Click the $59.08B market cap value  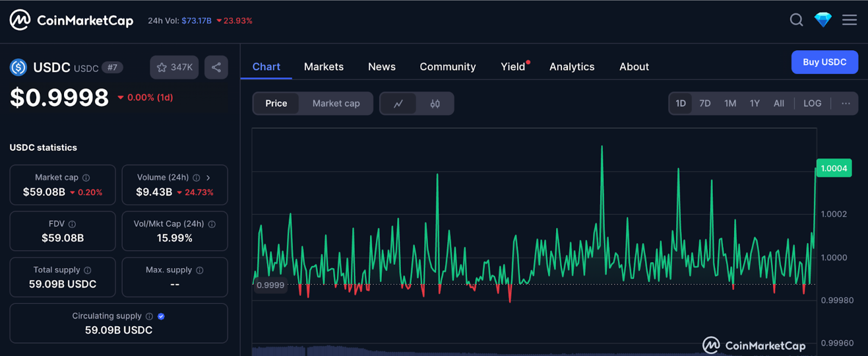(44, 192)
